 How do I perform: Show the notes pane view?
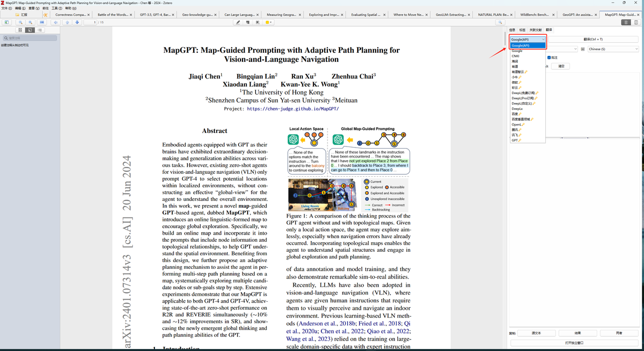(636, 22)
